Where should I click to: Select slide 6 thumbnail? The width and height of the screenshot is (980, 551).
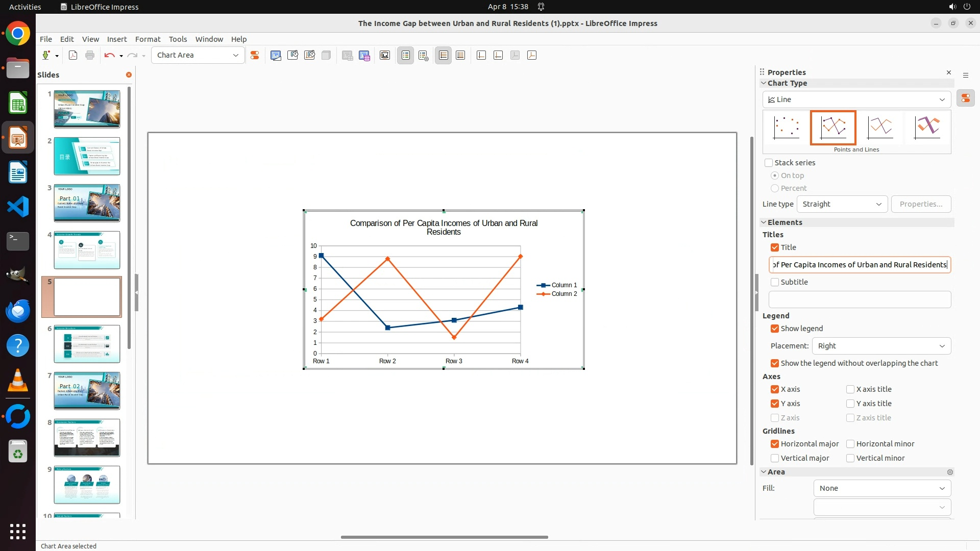(87, 344)
